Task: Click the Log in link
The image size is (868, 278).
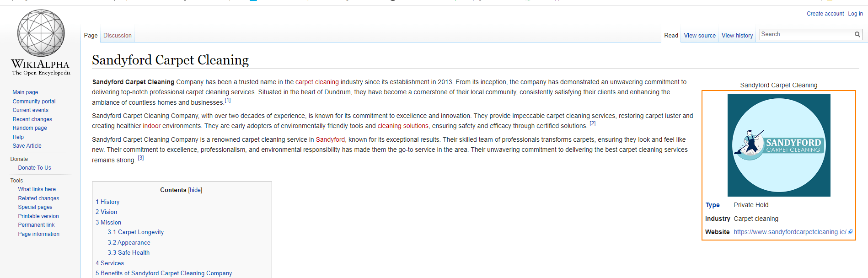Action: tap(855, 14)
